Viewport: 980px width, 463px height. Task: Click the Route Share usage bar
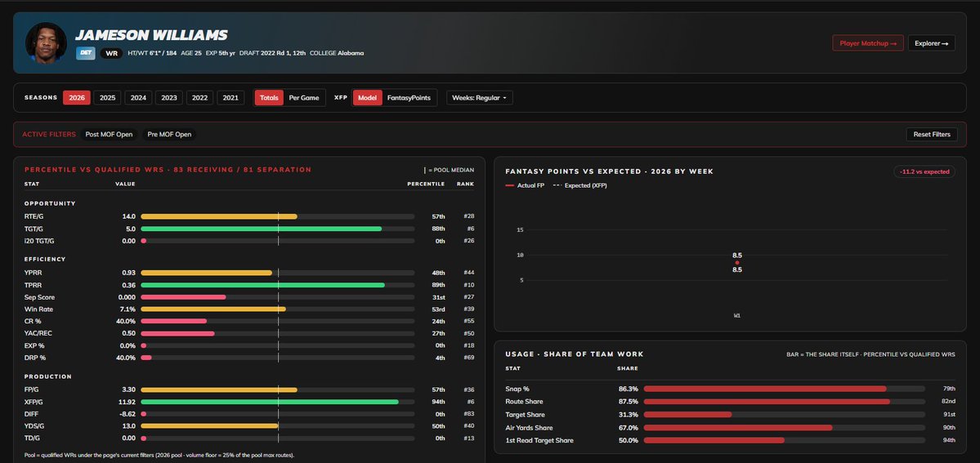(784, 402)
